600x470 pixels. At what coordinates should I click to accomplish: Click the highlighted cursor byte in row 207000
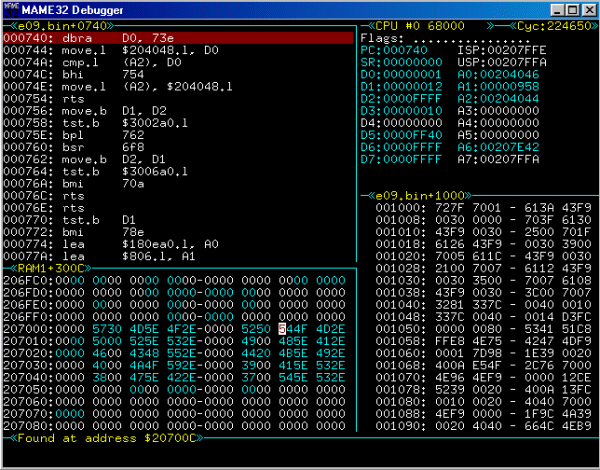(282, 327)
